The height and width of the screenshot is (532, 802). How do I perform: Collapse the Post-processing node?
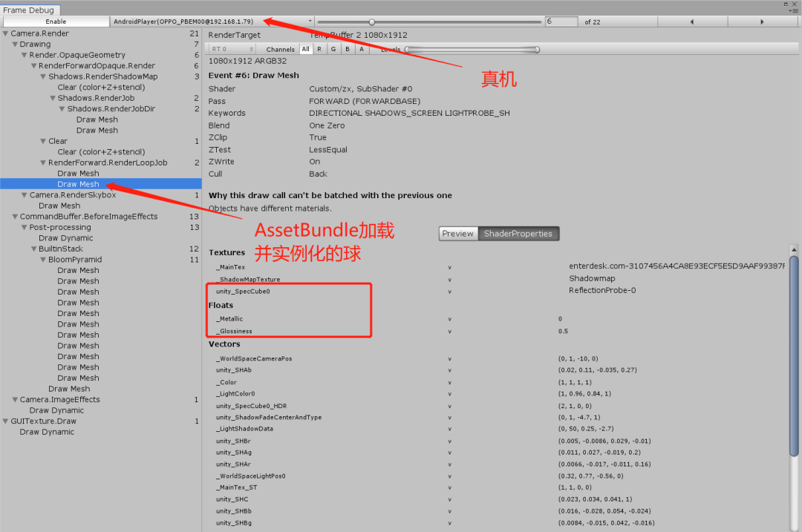coord(24,227)
